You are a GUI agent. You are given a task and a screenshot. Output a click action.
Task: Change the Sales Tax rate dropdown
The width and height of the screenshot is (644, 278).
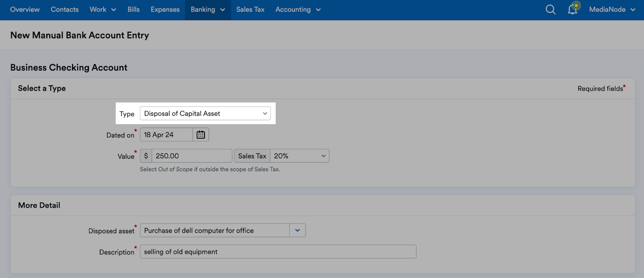[299, 156]
